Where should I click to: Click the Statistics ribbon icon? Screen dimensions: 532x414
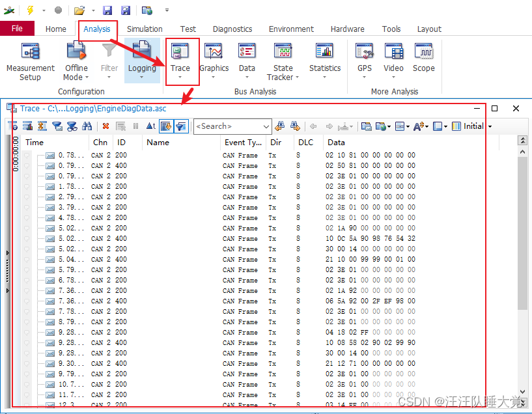[325, 51]
